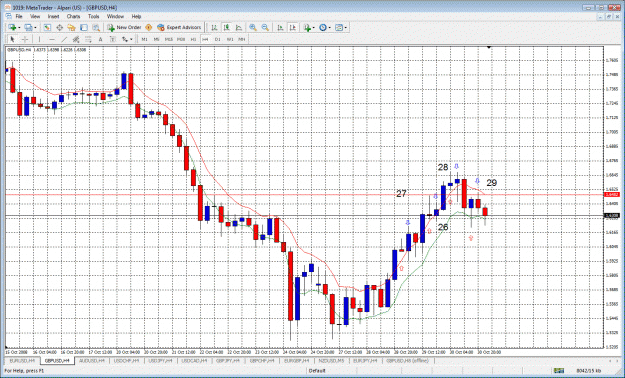Open the View menu
This screenshot has height=378, width=625.
[x=35, y=16]
